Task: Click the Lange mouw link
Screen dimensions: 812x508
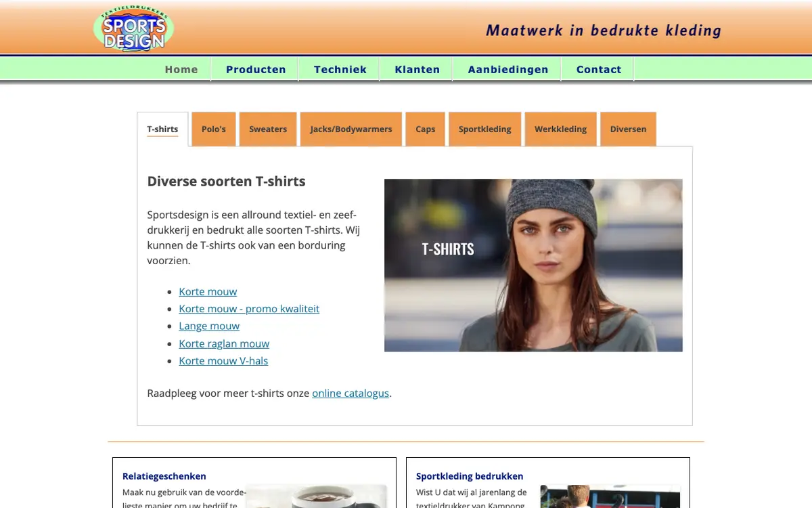Action: pyautogui.click(x=209, y=326)
